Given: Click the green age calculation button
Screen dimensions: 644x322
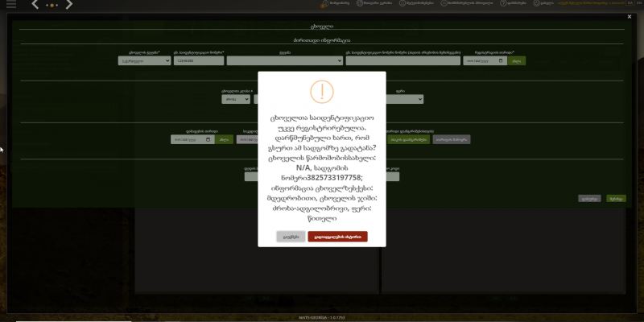Looking at the screenshot, I should [409, 139].
